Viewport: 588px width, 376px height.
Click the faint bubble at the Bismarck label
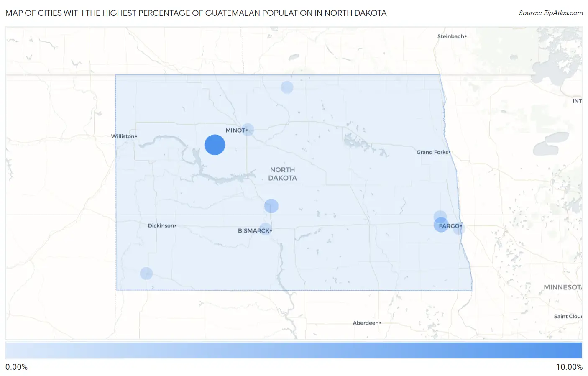tap(266, 229)
